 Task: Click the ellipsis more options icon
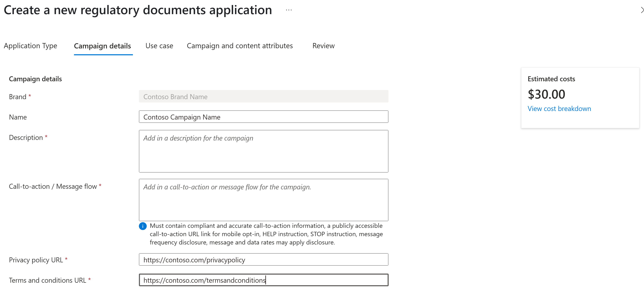(x=289, y=10)
